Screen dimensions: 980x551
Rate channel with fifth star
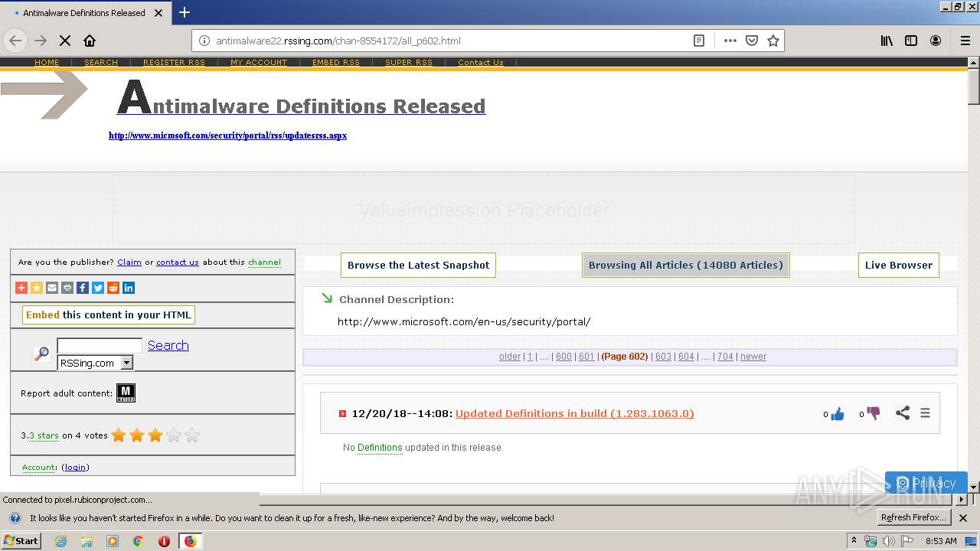click(x=192, y=435)
